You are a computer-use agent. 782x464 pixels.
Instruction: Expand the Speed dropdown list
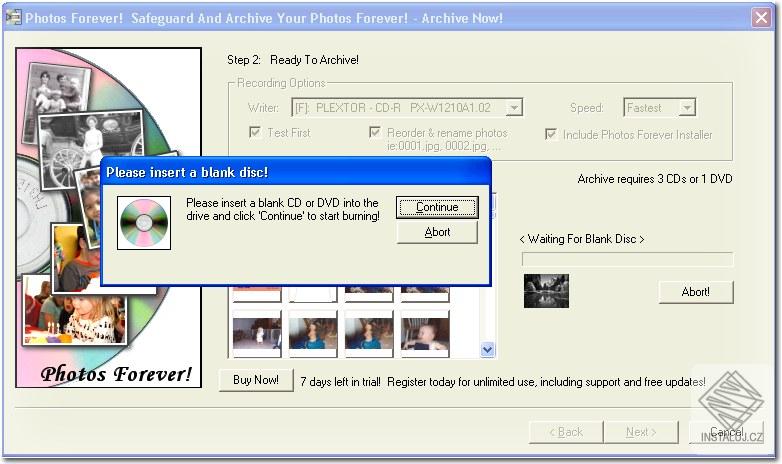tap(687, 107)
